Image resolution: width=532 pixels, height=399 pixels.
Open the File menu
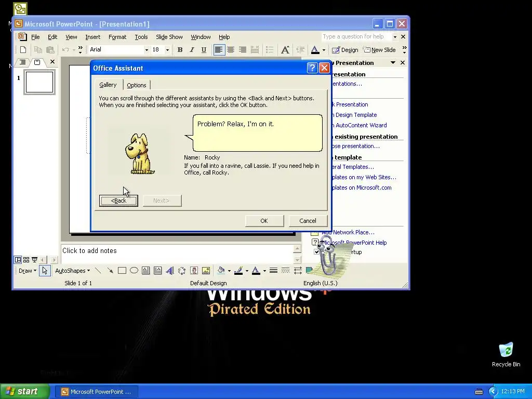pyautogui.click(x=35, y=37)
